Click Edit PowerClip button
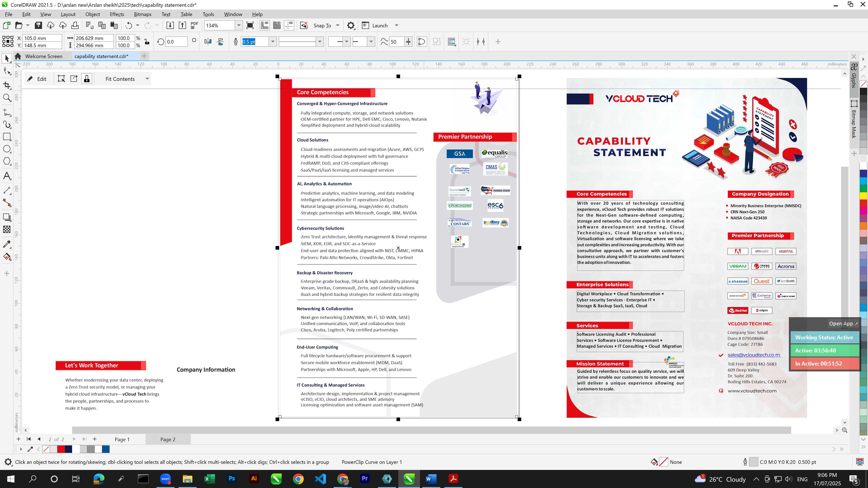The width and height of the screenshot is (868, 488). point(37,79)
